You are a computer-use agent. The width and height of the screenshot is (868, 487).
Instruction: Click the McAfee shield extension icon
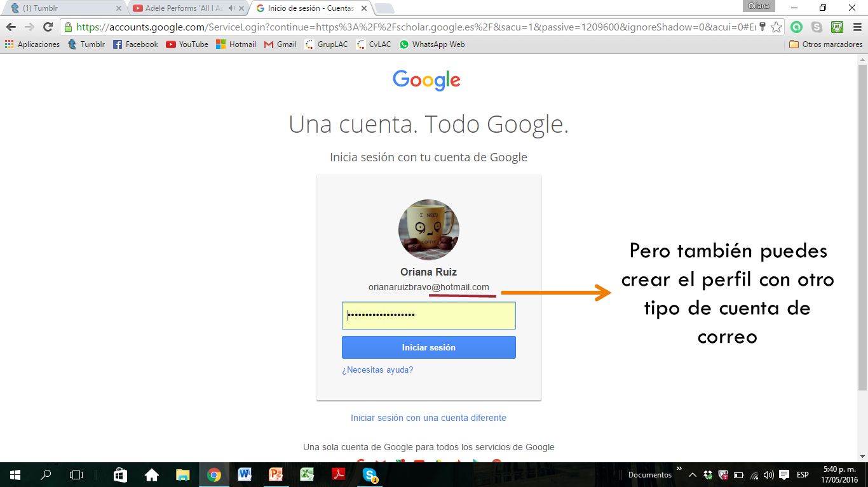coord(837,27)
